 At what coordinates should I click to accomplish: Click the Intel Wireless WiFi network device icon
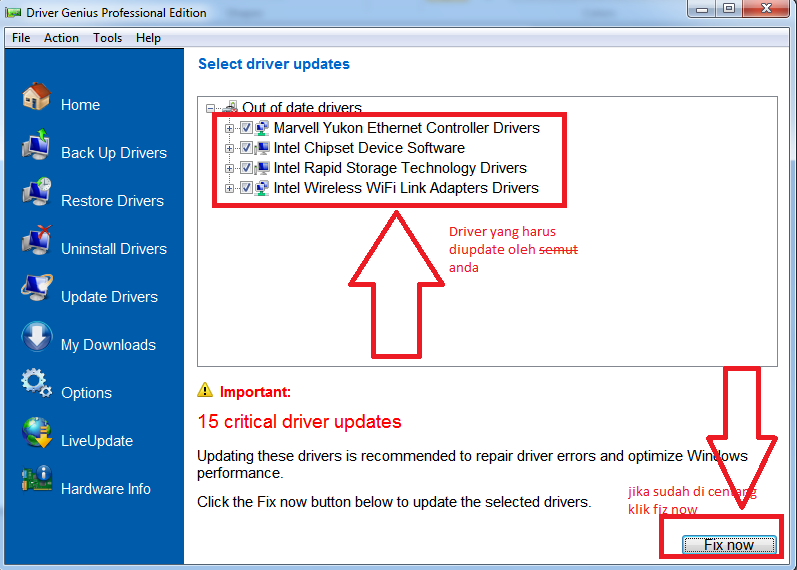262,188
